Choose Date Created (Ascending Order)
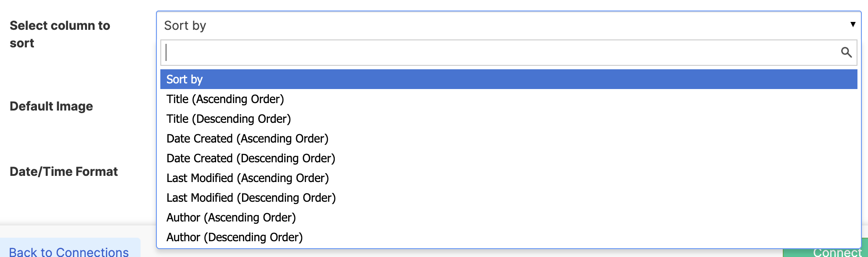 [247, 138]
